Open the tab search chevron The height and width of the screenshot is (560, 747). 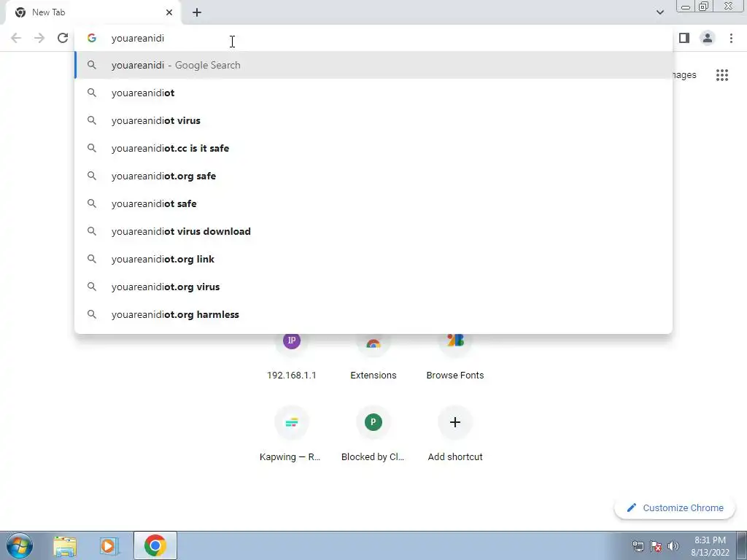[659, 12]
